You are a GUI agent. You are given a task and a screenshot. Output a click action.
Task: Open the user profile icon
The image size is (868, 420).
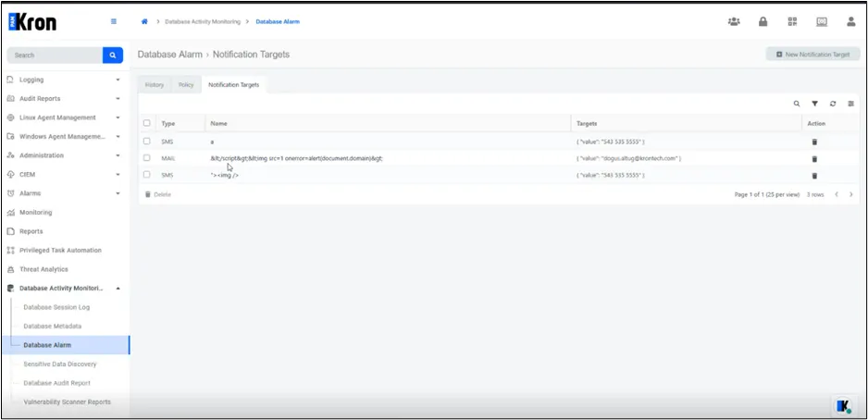tap(850, 21)
